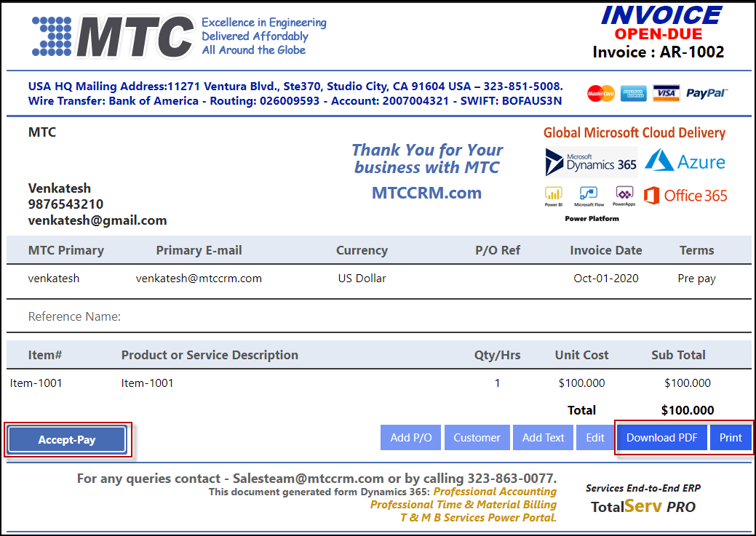Image resolution: width=756 pixels, height=536 pixels.
Task: Click the Edit invoice button
Action: [x=595, y=438]
